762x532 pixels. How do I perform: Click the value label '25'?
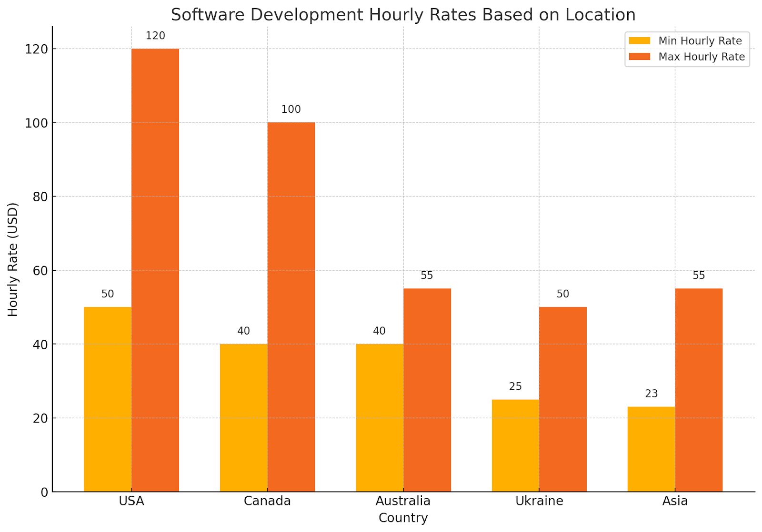(x=515, y=386)
